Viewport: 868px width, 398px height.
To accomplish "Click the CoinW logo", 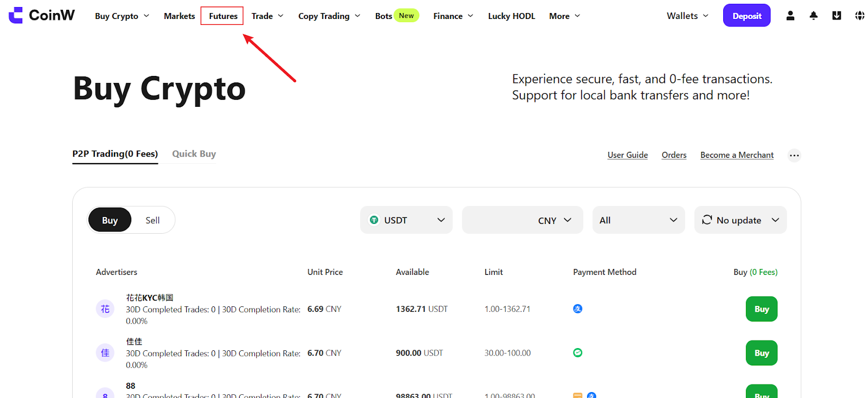I will (x=42, y=15).
